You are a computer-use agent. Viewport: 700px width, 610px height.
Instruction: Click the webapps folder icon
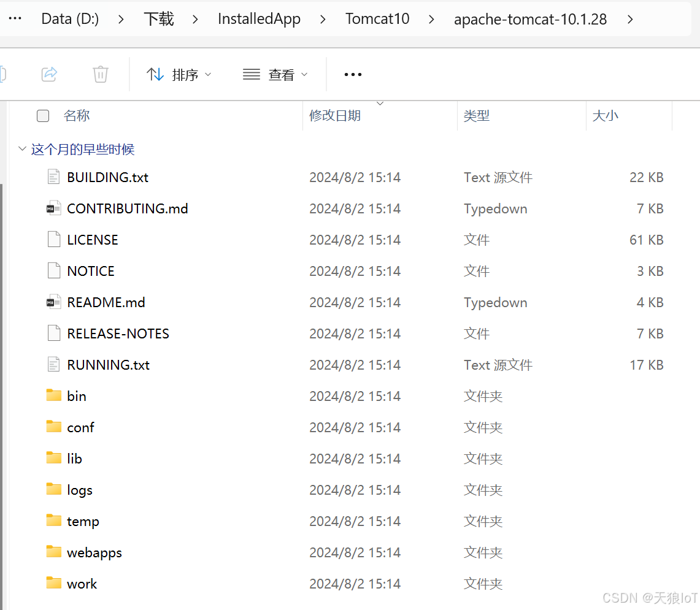pyautogui.click(x=53, y=552)
